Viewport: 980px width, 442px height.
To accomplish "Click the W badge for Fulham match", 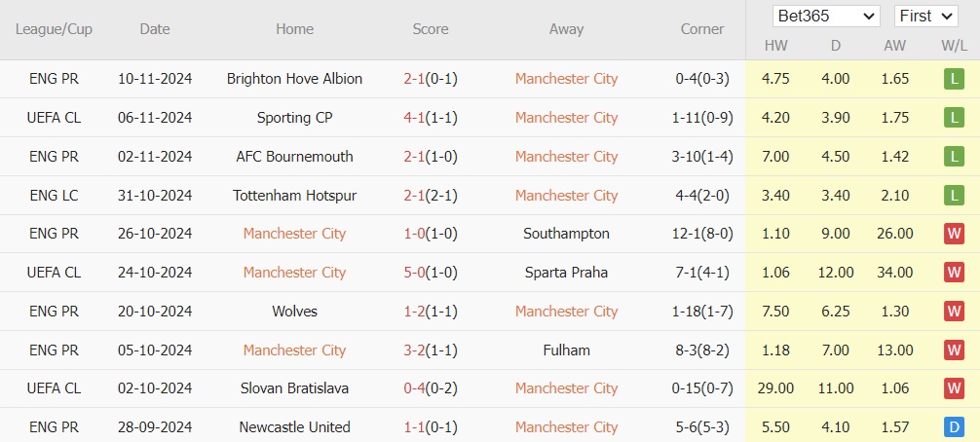I will coord(952,350).
